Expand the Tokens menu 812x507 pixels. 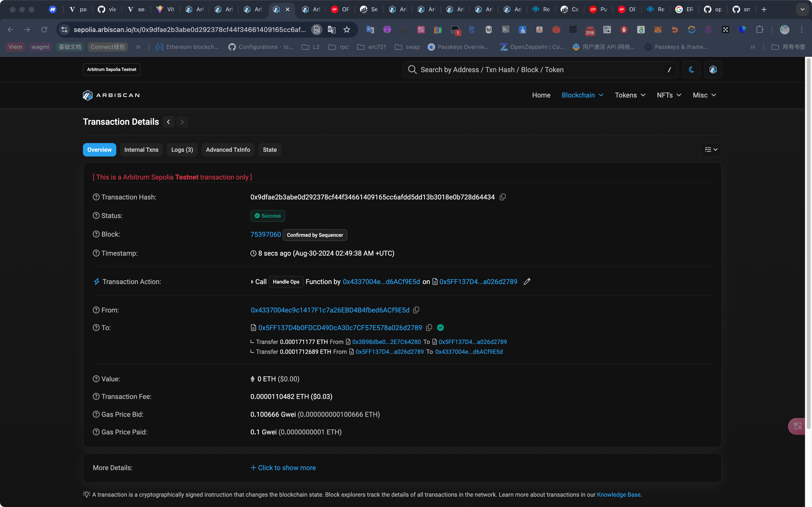coord(630,95)
